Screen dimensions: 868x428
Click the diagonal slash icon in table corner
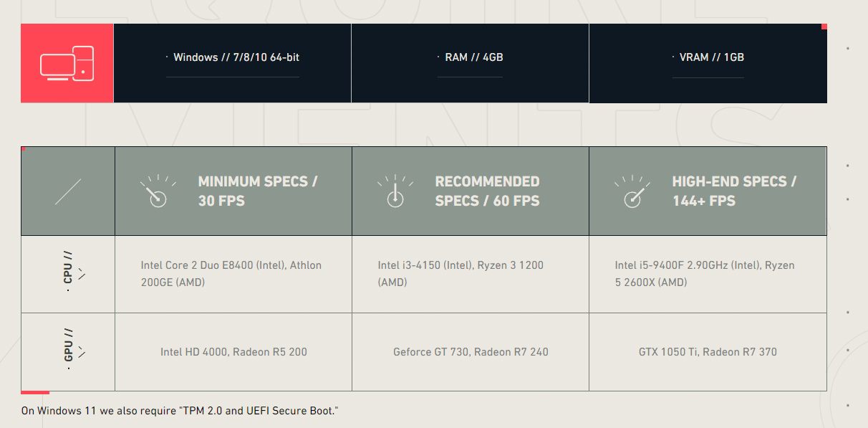68,191
